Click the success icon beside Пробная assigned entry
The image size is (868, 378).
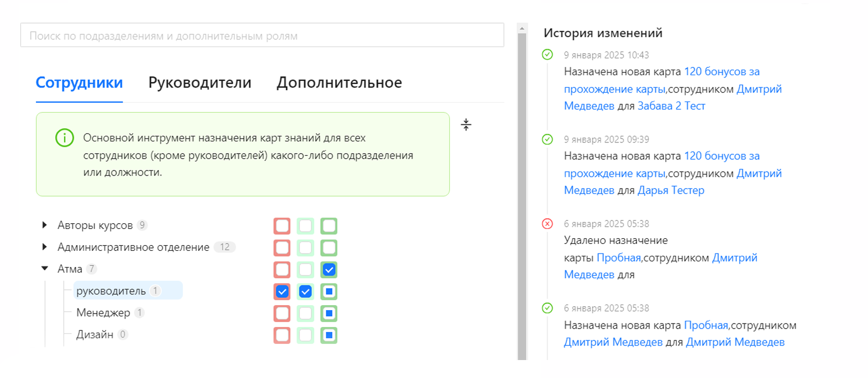point(547,308)
